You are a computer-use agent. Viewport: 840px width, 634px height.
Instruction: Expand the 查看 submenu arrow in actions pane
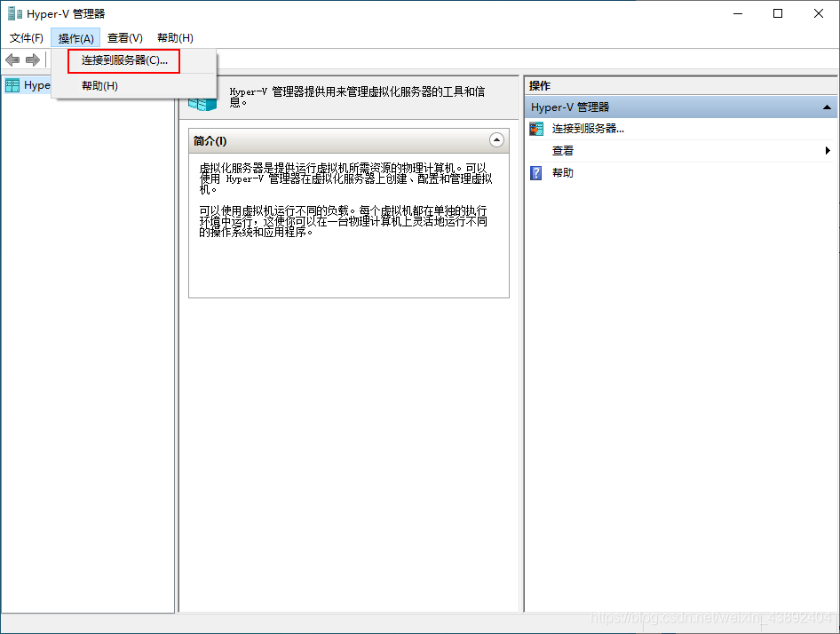tap(828, 151)
